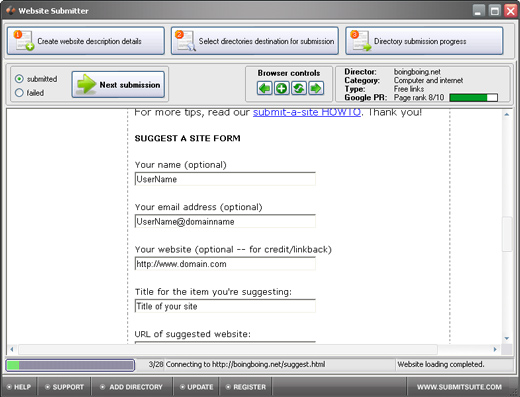Click the vertical scrollbar thumb
520x397 pixels.
tap(507, 234)
